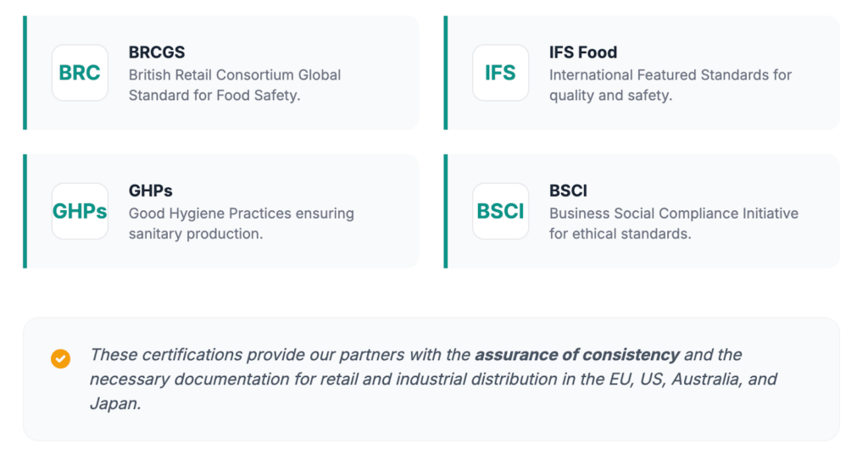
Task: Open the IFS Food heading
Action: pos(583,53)
